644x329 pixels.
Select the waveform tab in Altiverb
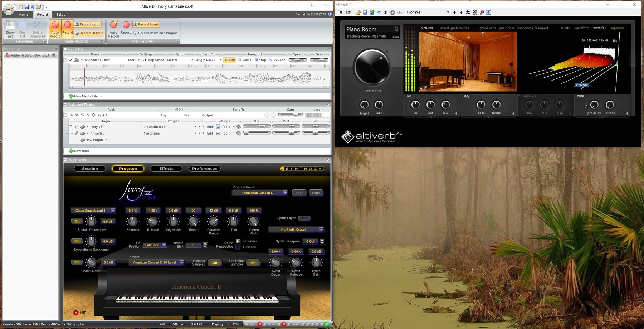[x=582, y=28]
